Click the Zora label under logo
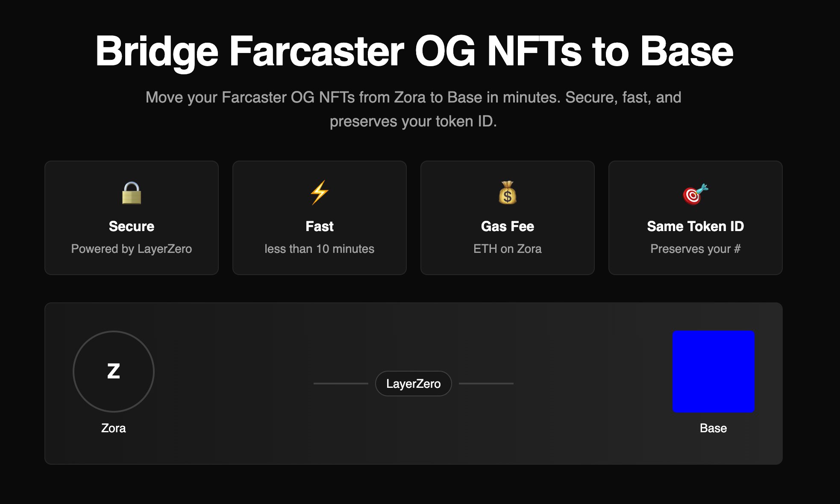 [114, 428]
